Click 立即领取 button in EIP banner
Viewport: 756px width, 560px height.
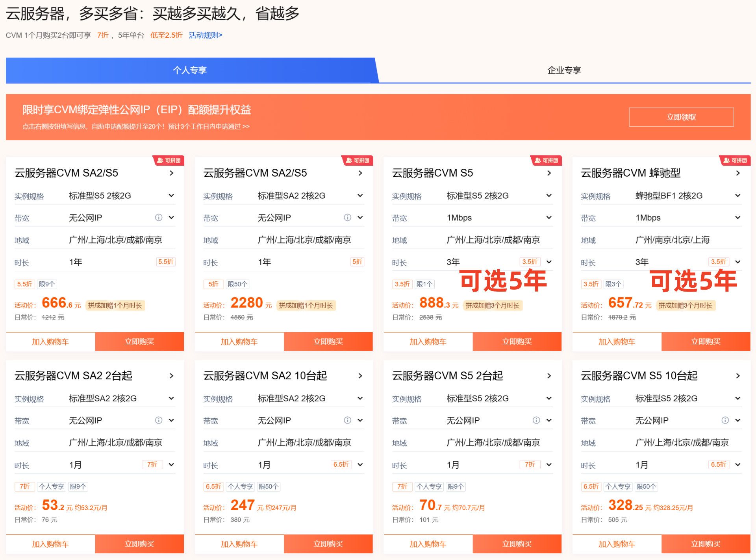click(x=681, y=117)
